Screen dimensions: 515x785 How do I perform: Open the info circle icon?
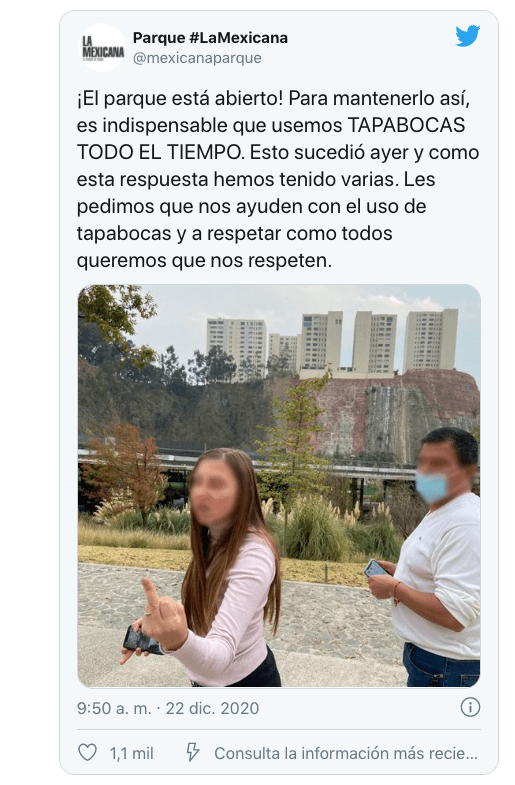tap(470, 707)
